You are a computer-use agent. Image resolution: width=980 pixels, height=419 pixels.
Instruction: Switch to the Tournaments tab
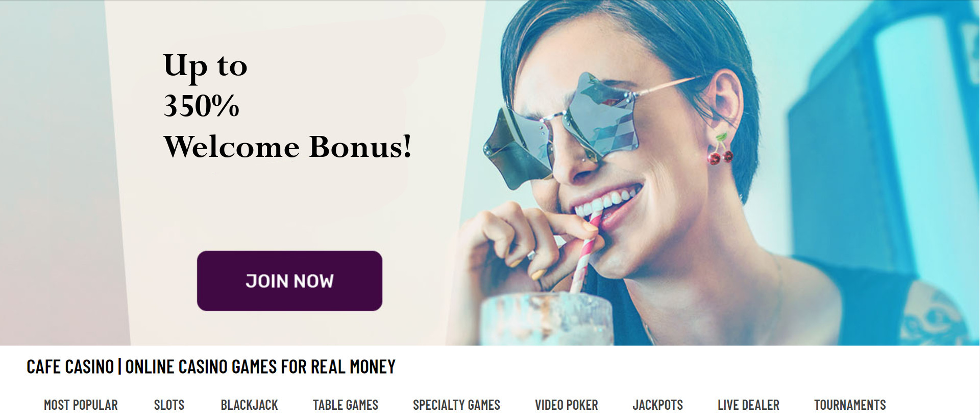[x=850, y=405]
